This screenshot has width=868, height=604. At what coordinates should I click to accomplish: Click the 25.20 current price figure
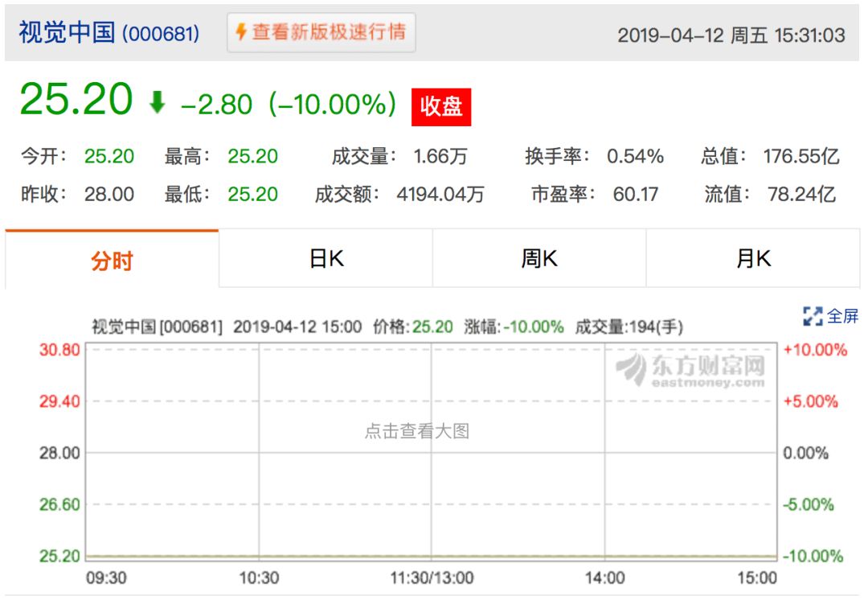pos(76,100)
